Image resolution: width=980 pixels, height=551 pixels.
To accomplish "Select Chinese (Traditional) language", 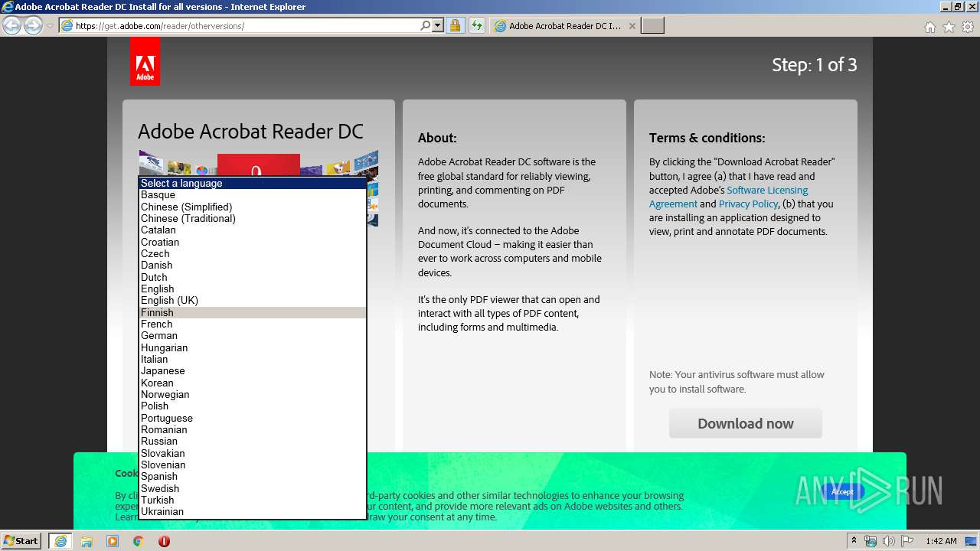I will (x=253, y=218).
